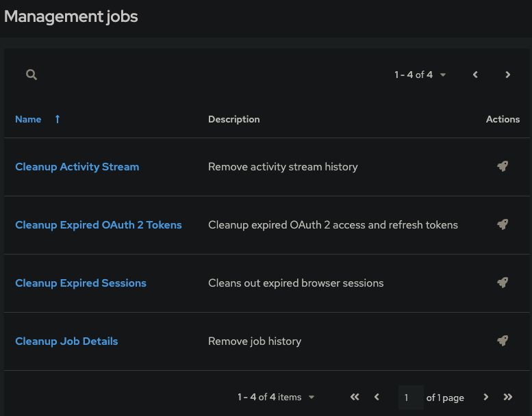Viewport: 532px width, 416px height.
Task: Click the bottom next page chevron
Action: [486, 397]
